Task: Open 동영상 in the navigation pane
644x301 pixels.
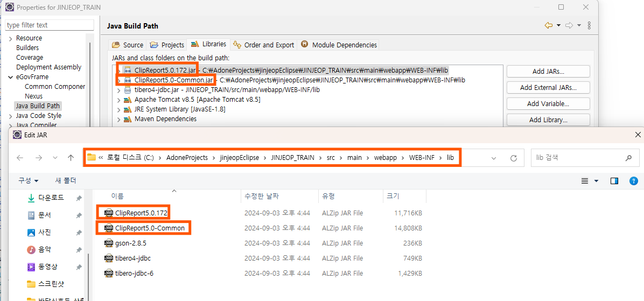Action: click(48, 267)
